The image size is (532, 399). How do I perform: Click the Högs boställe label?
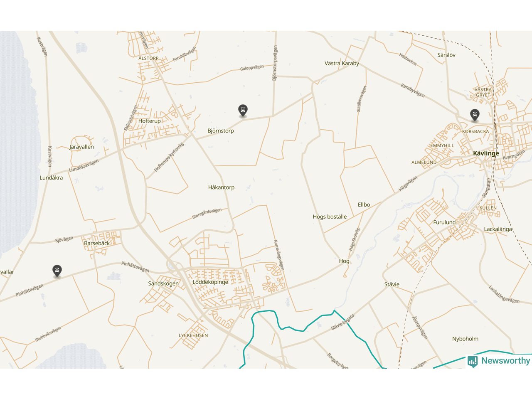(x=330, y=217)
